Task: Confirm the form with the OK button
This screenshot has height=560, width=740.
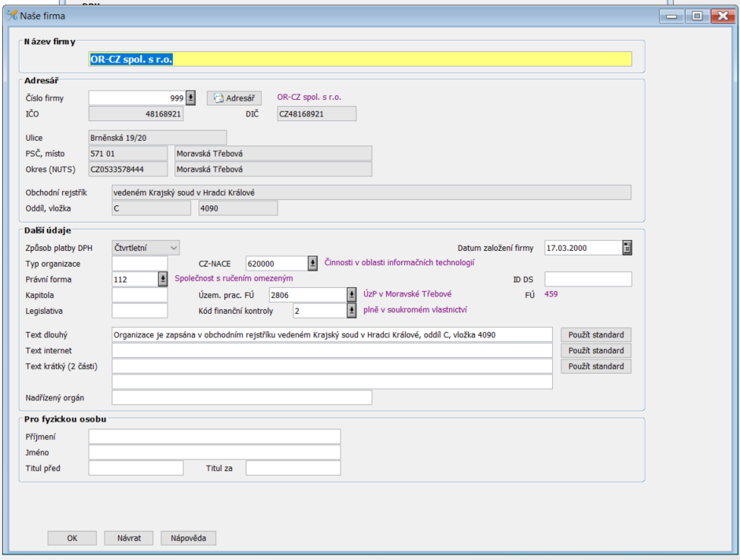Action: (x=72, y=538)
